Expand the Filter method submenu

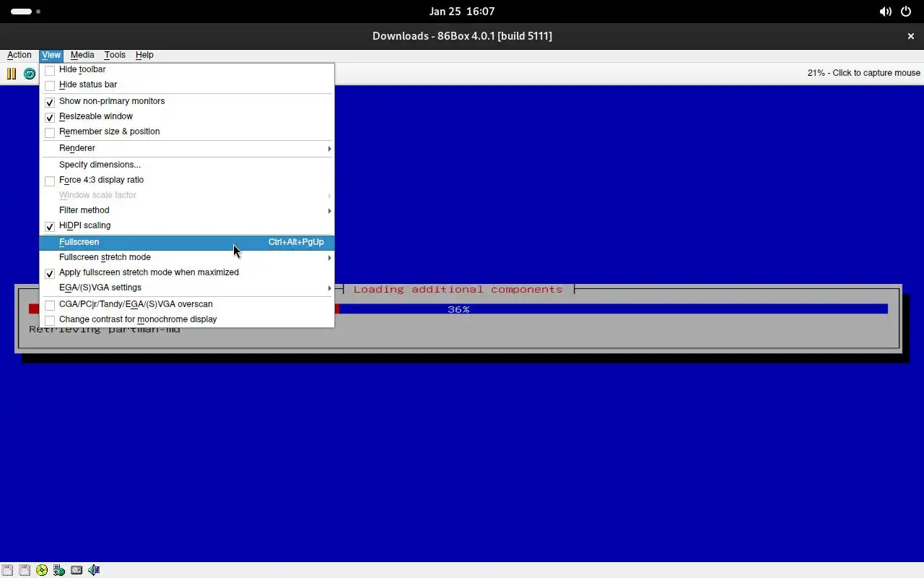(x=187, y=210)
